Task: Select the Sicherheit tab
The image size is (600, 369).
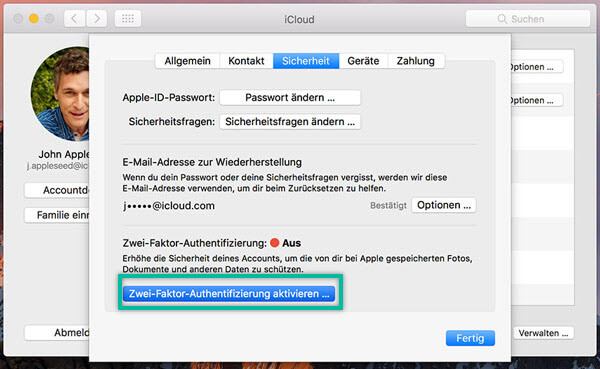Action: (306, 61)
